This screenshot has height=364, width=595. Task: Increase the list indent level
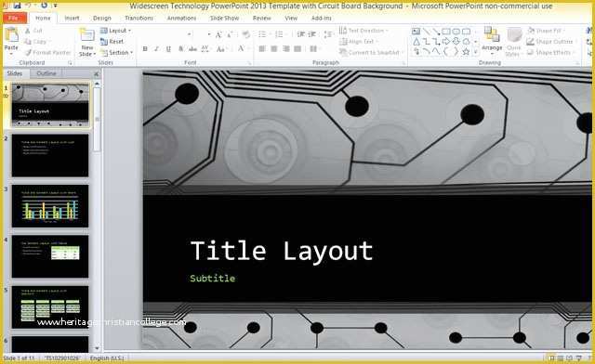click(312, 34)
